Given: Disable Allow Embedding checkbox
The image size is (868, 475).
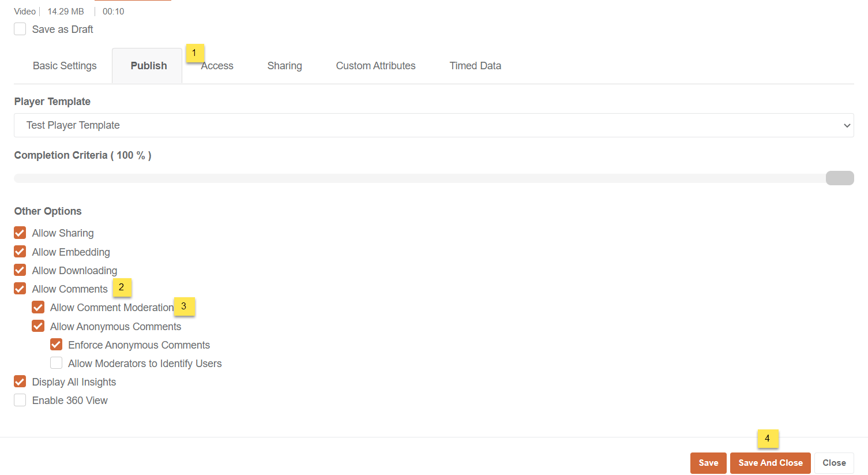Looking at the screenshot, I should click(x=20, y=252).
